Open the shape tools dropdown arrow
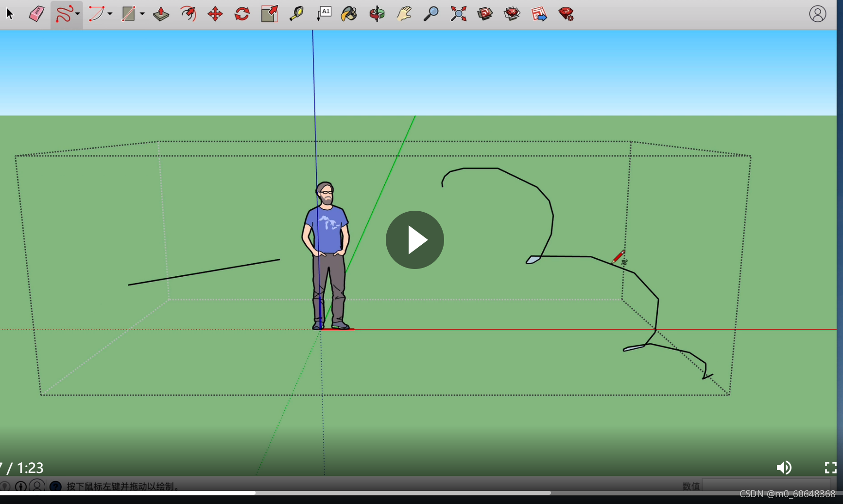 coord(142,14)
